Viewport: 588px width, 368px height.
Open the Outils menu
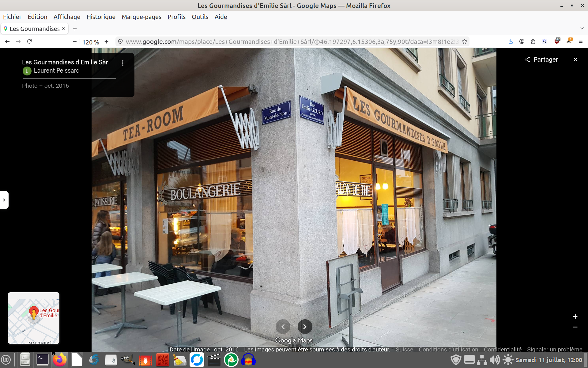[200, 17]
